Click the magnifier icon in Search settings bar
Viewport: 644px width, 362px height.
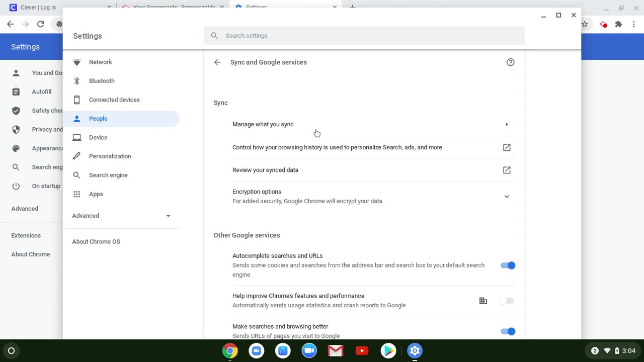point(214,36)
